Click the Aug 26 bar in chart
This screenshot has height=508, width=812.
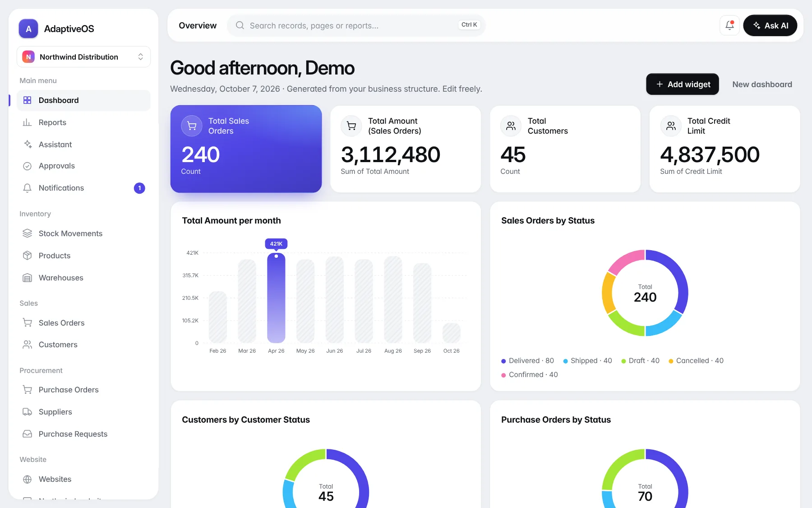pyautogui.click(x=393, y=299)
